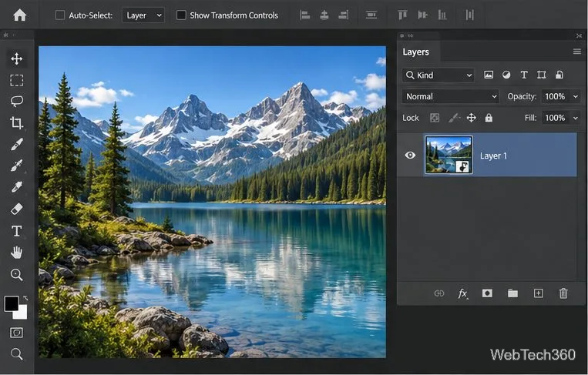
Task: Create a new layer
Action: tap(538, 293)
